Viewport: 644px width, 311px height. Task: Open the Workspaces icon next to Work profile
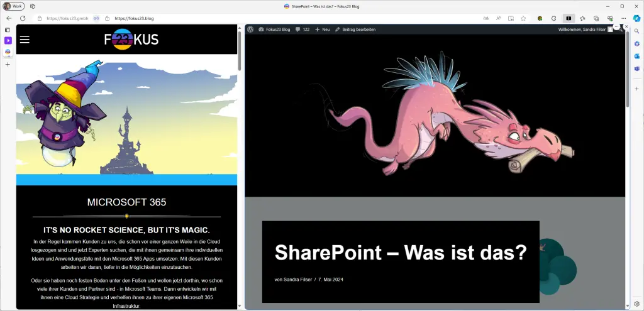tap(33, 6)
